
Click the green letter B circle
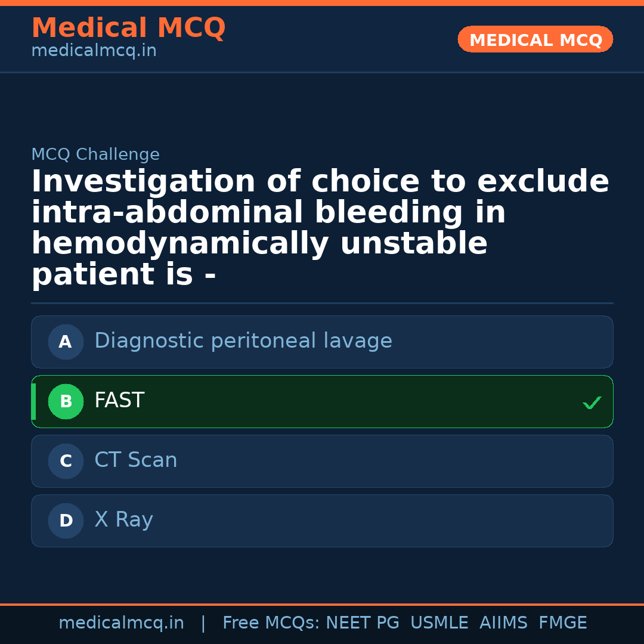point(66,402)
